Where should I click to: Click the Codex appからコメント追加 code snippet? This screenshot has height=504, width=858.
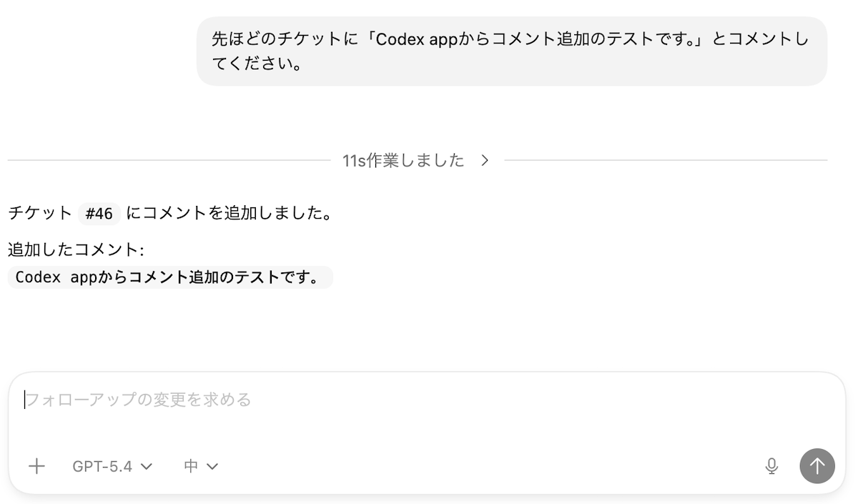(169, 277)
